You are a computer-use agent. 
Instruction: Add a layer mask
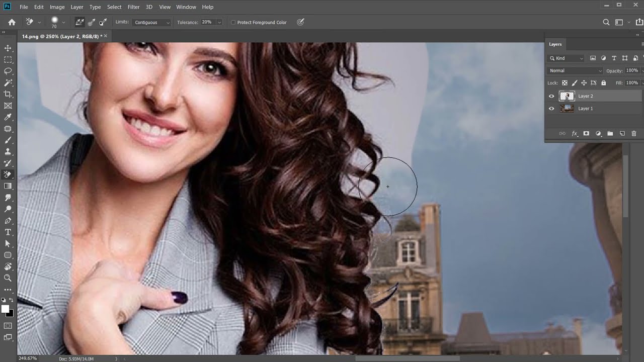point(586,134)
